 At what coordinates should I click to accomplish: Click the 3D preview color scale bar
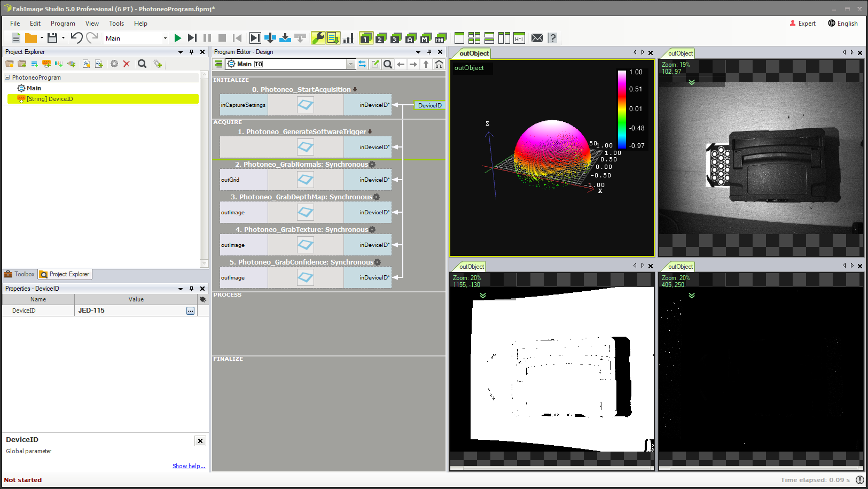coord(622,109)
